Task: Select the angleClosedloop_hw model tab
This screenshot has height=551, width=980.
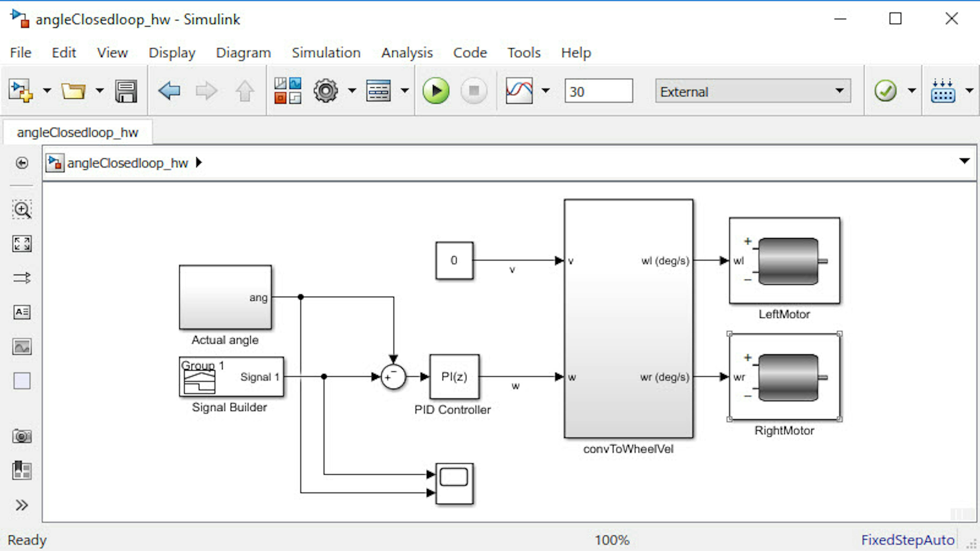Action: 78,132
